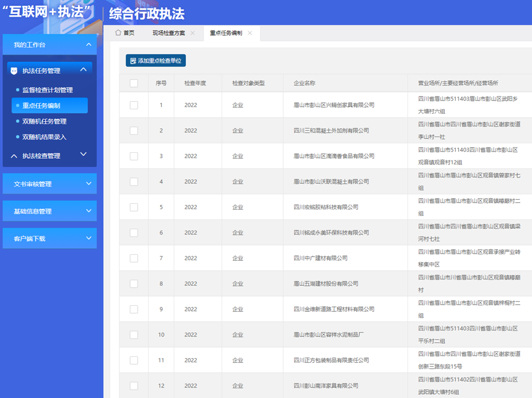The image size is (532, 398).
Task: Click the 营业场所/主要经营场所/经营场所 column header
Action: (458, 83)
